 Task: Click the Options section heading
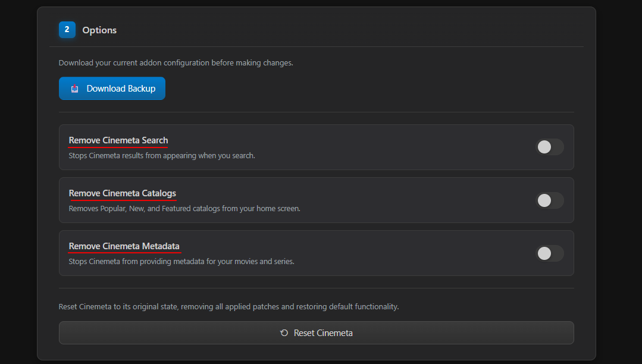99,30
